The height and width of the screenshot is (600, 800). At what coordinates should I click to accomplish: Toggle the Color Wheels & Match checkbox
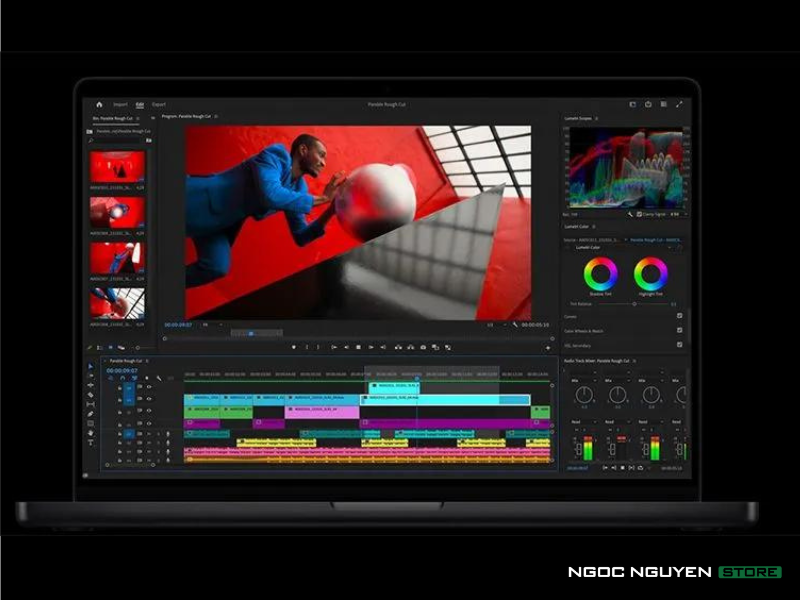point(679,330)
